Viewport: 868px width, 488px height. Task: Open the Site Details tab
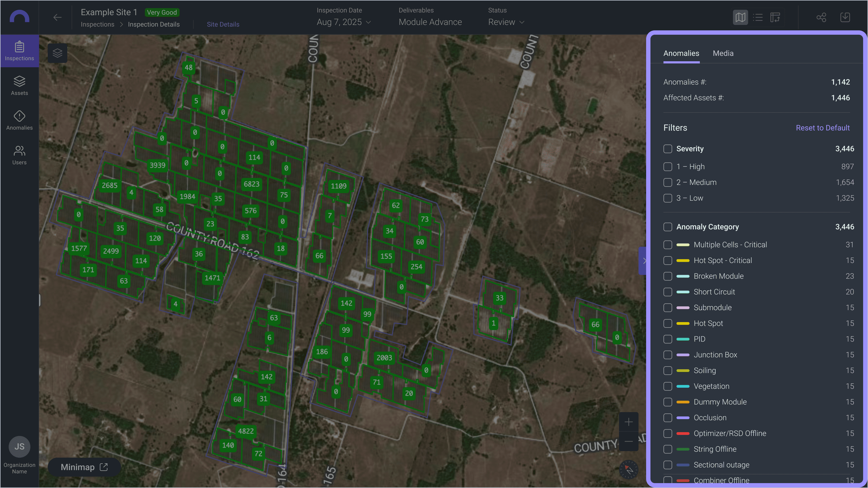pos(223,24)
